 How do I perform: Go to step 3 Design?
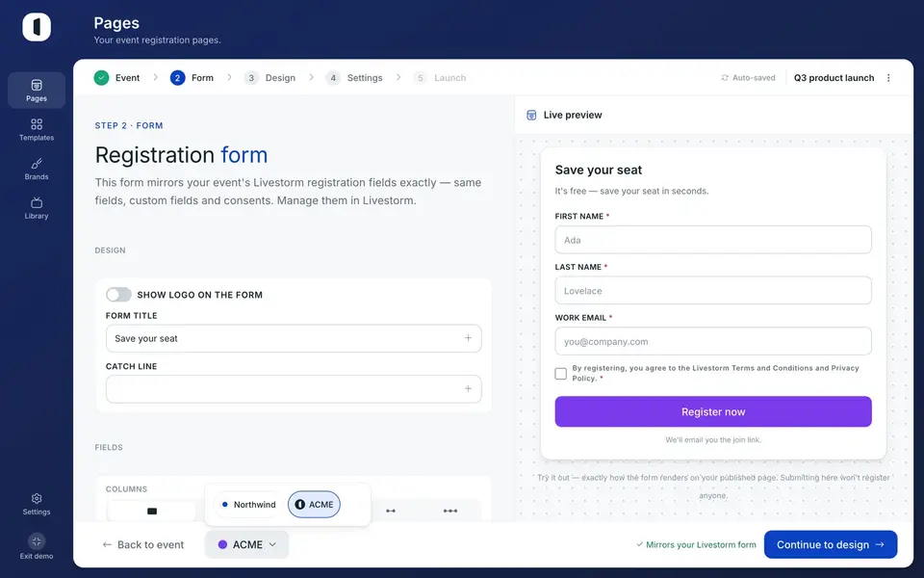click(x=269, y=78)
